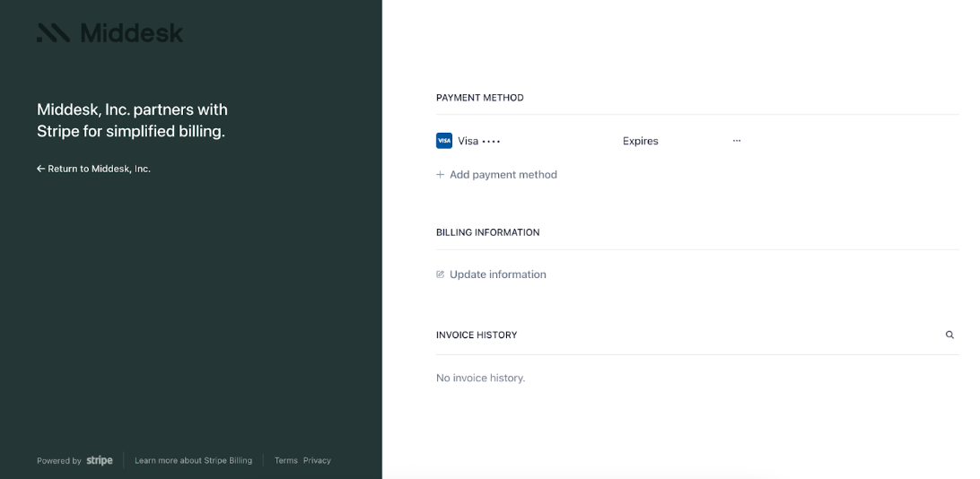Click the plus icon for adding payment

click(441, 175)
